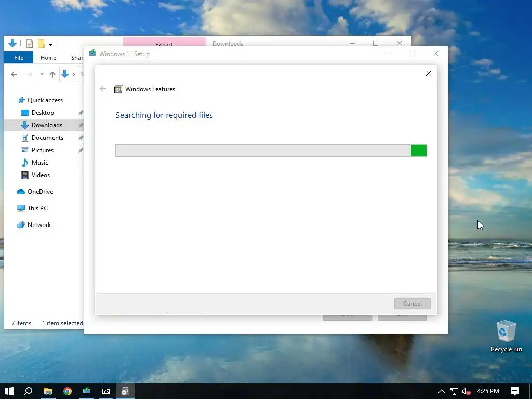
Task: Show hidden system tray icons
Action: click(x=442, y=391)
